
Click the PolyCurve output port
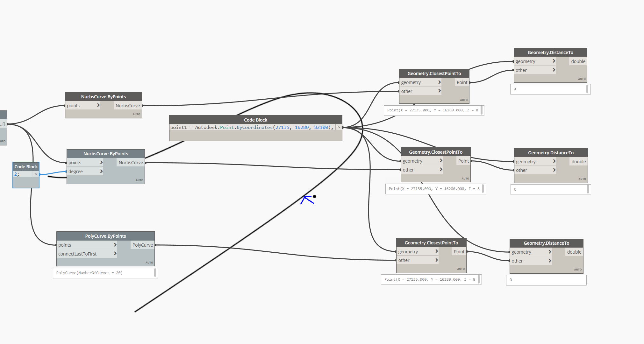[x=142, y=245]
